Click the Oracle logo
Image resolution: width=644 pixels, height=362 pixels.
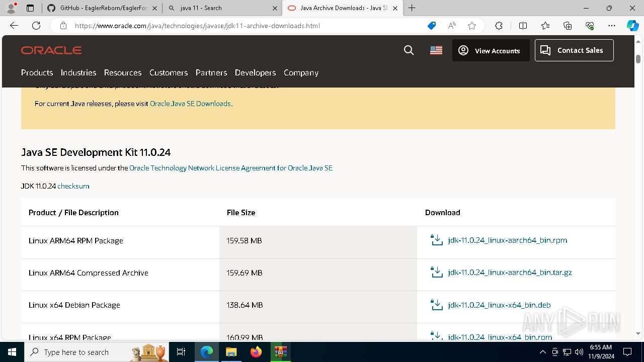point(51,50)
